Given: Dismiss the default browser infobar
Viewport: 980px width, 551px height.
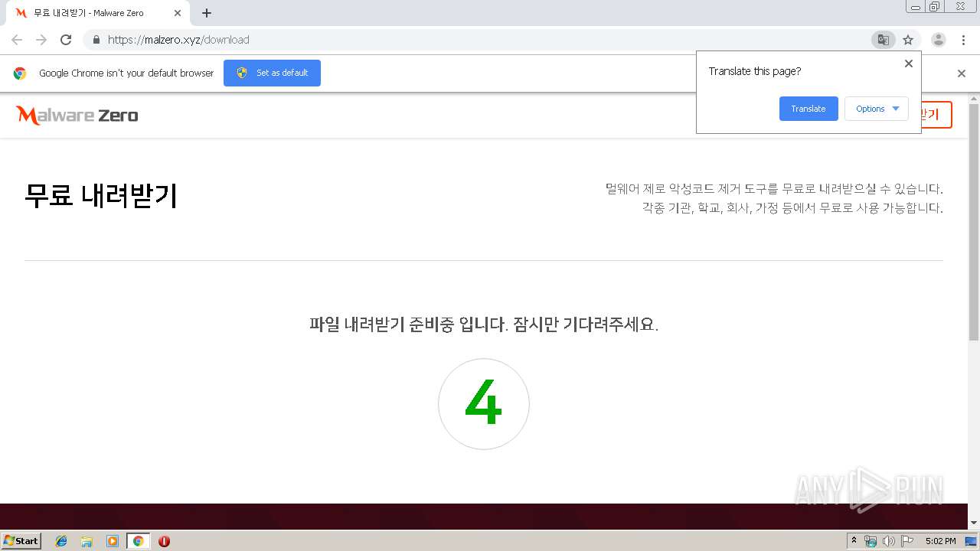Looking at the screenshot, I should click(x=962, y=73).
